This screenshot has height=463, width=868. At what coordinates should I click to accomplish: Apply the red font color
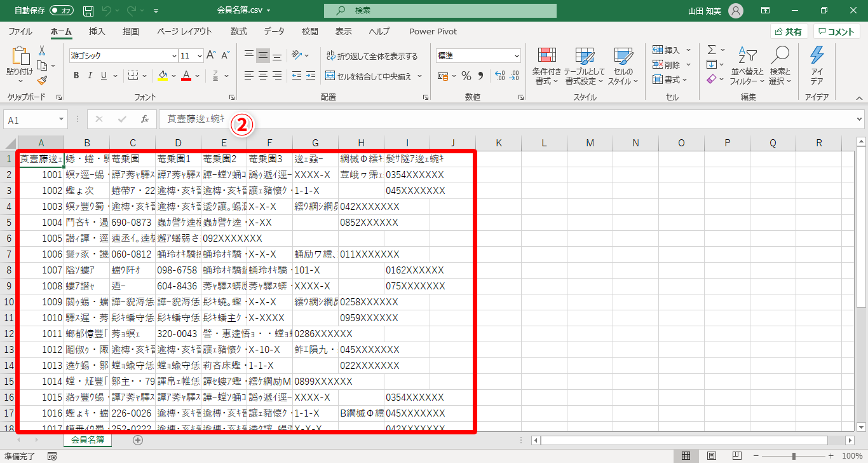click(x=186, y=76)
